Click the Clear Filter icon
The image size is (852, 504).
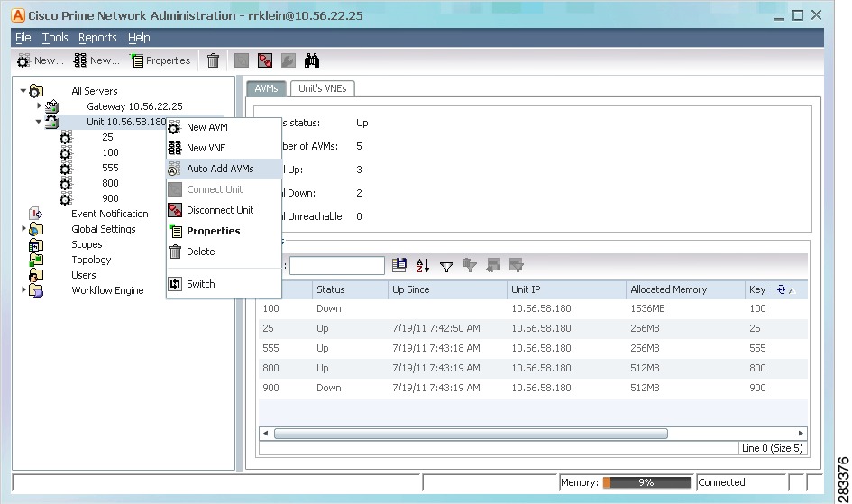click(x=470, y=265)
